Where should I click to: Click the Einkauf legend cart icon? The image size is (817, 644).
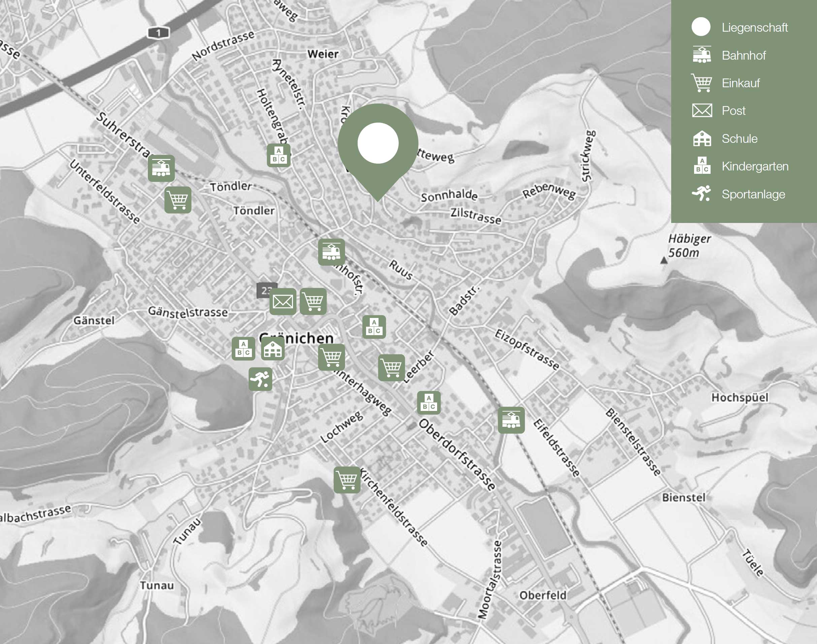701,83
